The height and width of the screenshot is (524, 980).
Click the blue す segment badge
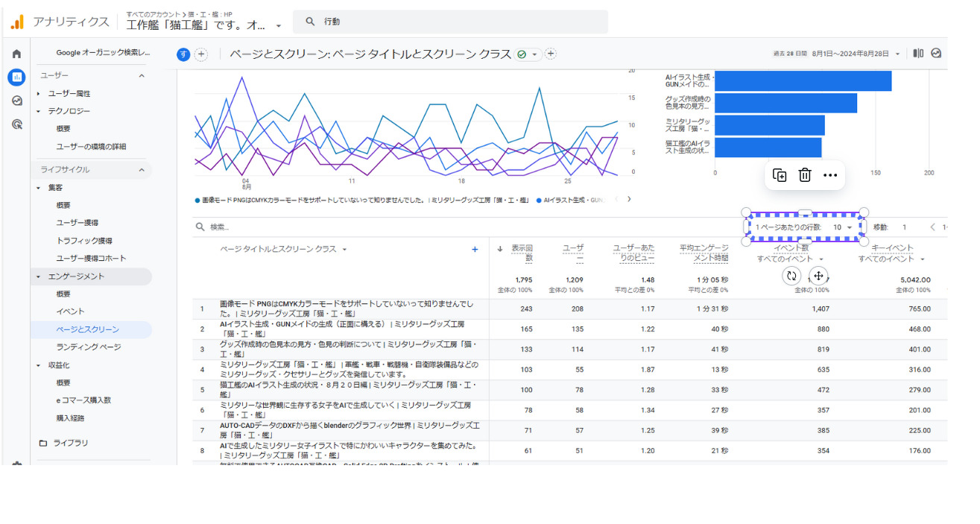point(183,54)
